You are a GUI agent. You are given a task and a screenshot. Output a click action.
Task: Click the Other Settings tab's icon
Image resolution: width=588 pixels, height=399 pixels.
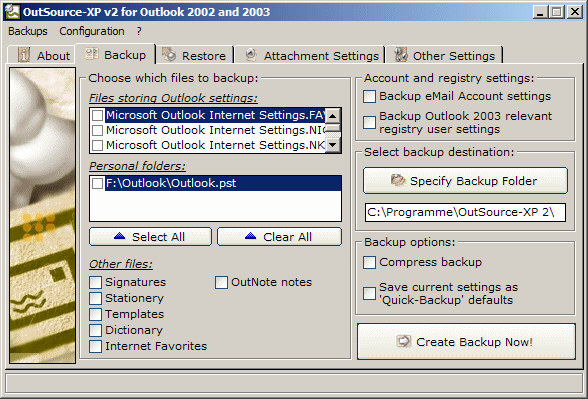pos(400,55)
